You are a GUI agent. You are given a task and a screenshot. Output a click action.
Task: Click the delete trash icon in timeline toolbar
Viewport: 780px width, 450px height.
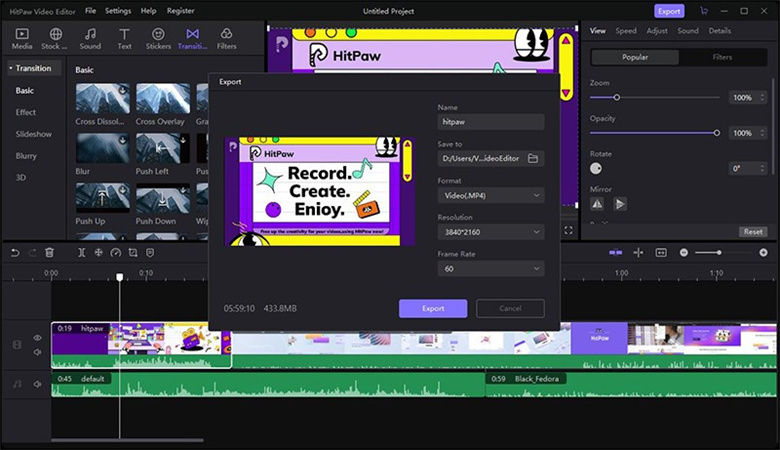pyautogui.click(x=51, y=253)
